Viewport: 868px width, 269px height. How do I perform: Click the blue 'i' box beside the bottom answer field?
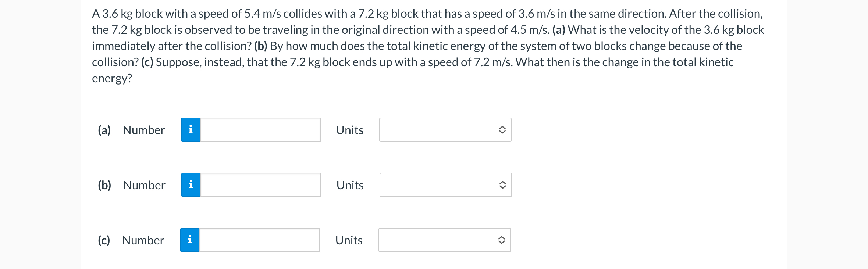point(191,240)
